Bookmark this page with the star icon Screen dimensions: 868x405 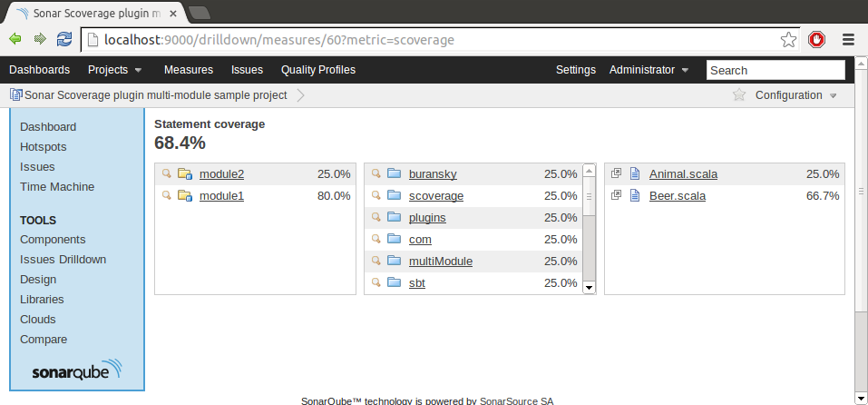[788, 40]
